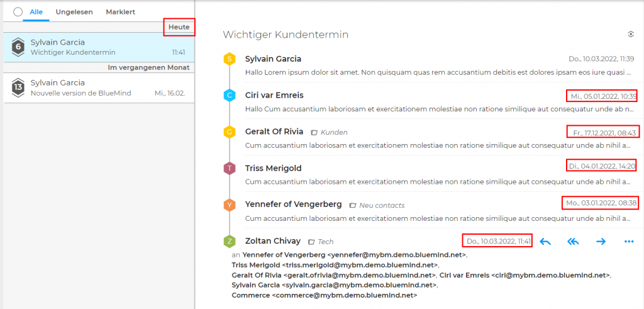This screenshot has width=644, height=309.
Task: Click the reply arrow icon
Action: 545,242
